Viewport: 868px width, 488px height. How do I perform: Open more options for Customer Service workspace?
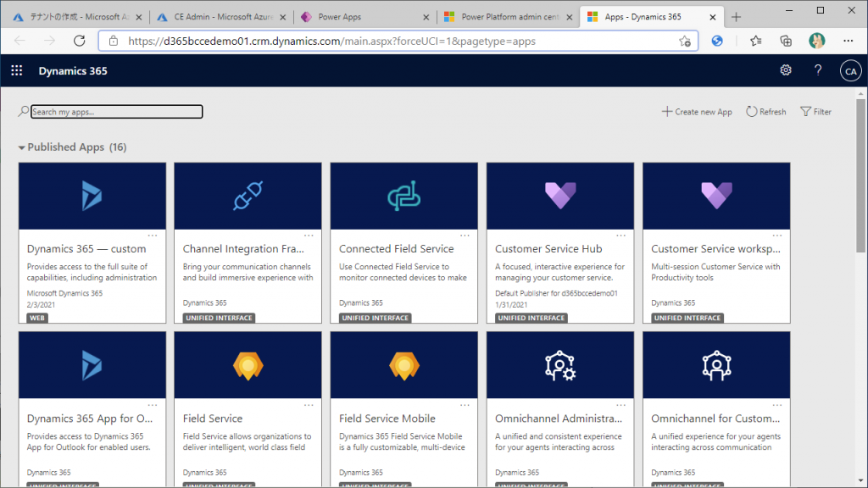point(776,236)
